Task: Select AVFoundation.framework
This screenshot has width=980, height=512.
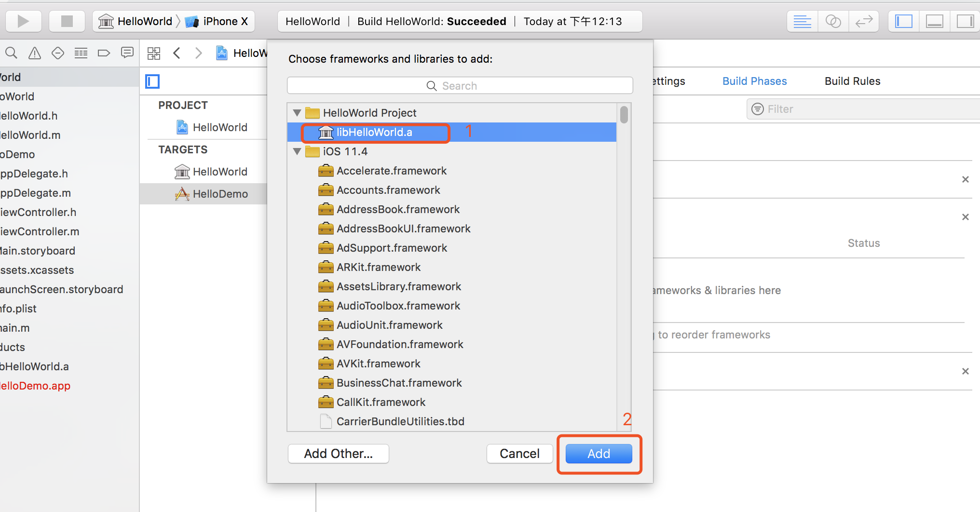Action: click(x=451, y=344)
